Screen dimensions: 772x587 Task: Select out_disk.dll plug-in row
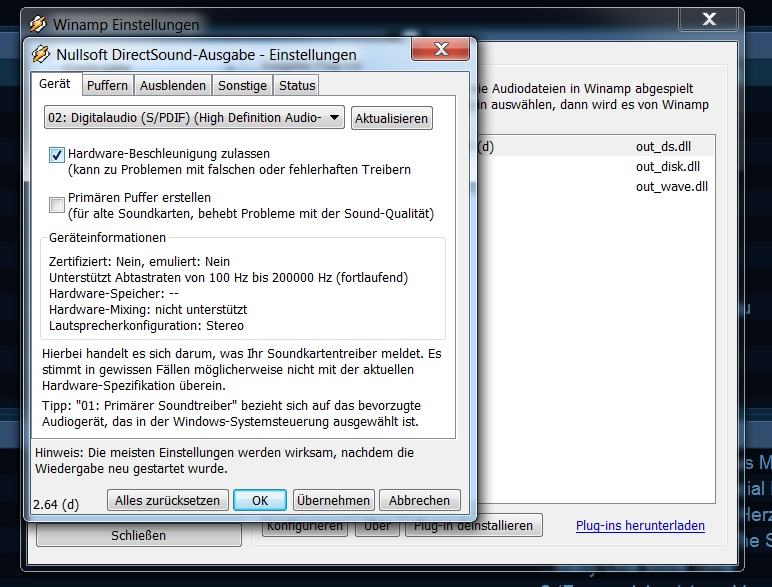click(x=596, y=166)
